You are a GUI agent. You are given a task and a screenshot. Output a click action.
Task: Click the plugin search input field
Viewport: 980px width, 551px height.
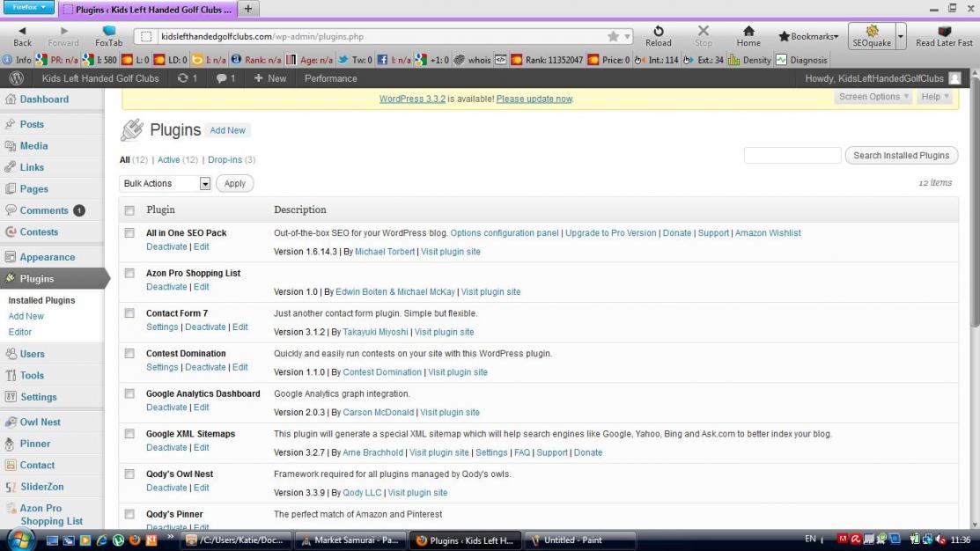(x=792, y=155)
